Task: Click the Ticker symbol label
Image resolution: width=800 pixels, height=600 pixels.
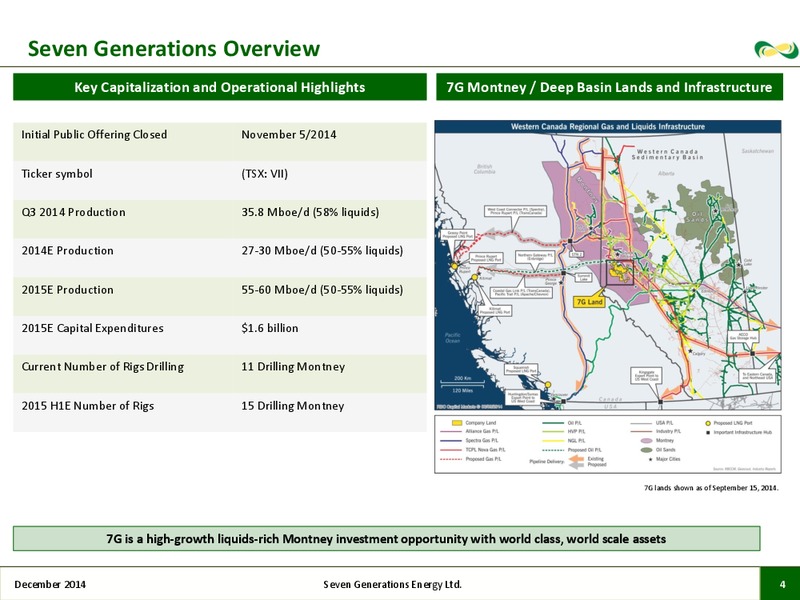Action: [57, 174]
